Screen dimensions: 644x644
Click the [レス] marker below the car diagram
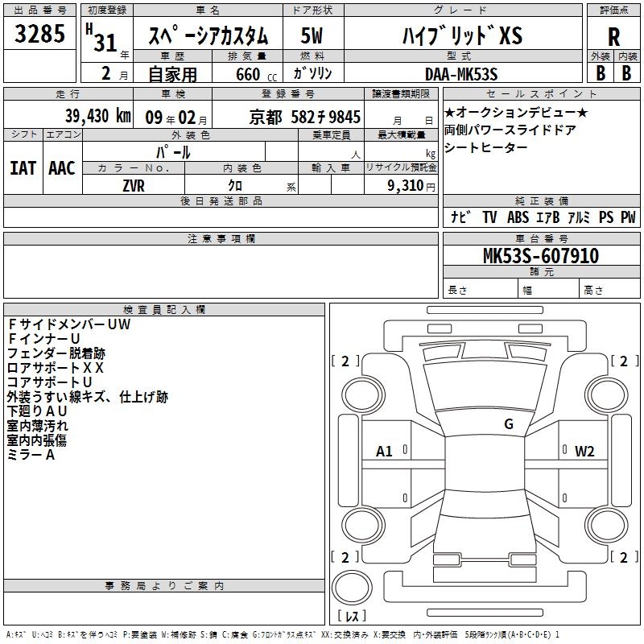[x=352, y=616]
